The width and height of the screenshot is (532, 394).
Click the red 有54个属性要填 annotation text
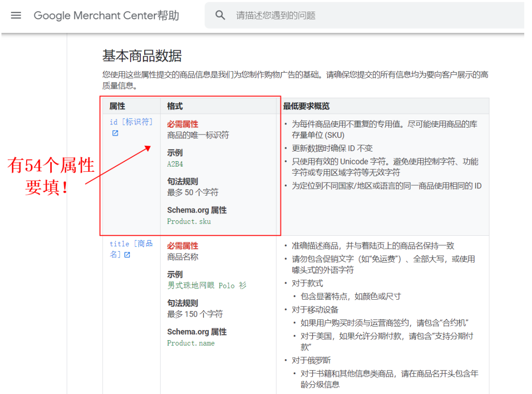coord(51,176)
